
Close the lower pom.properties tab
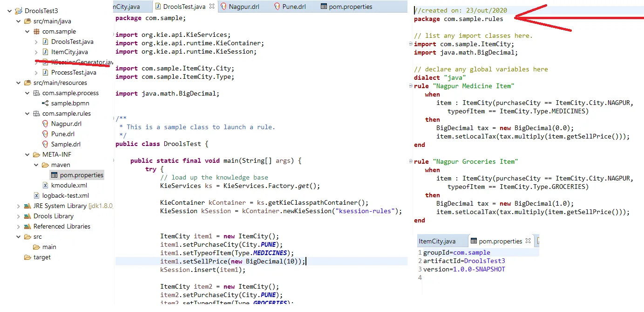tap(528, 241)
